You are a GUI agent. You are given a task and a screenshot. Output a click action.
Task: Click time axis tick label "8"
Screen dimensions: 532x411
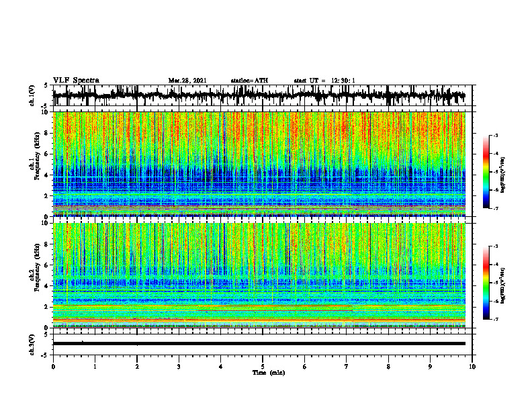(x=388, y=367)
